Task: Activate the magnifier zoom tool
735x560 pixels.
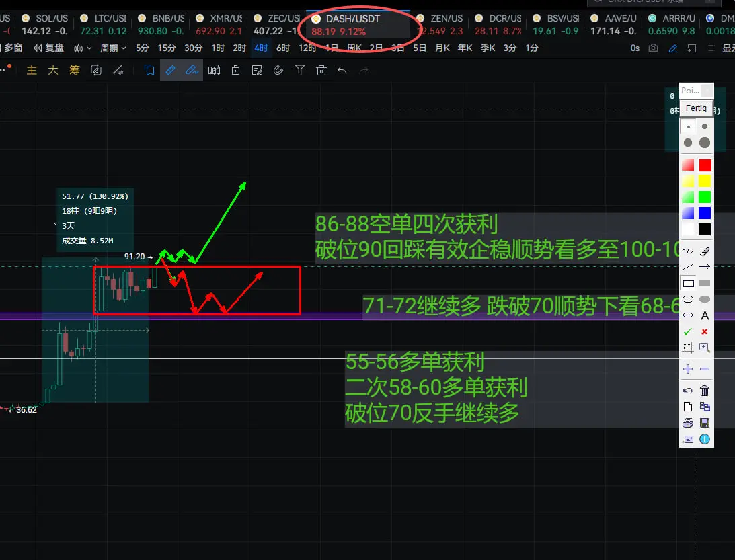Action: 705,348
